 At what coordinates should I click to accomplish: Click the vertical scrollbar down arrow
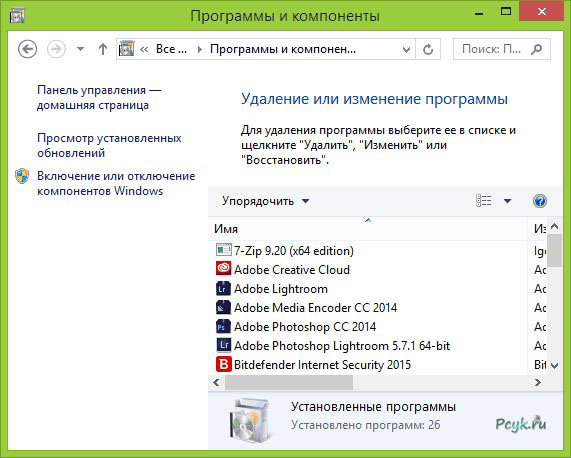555,365
